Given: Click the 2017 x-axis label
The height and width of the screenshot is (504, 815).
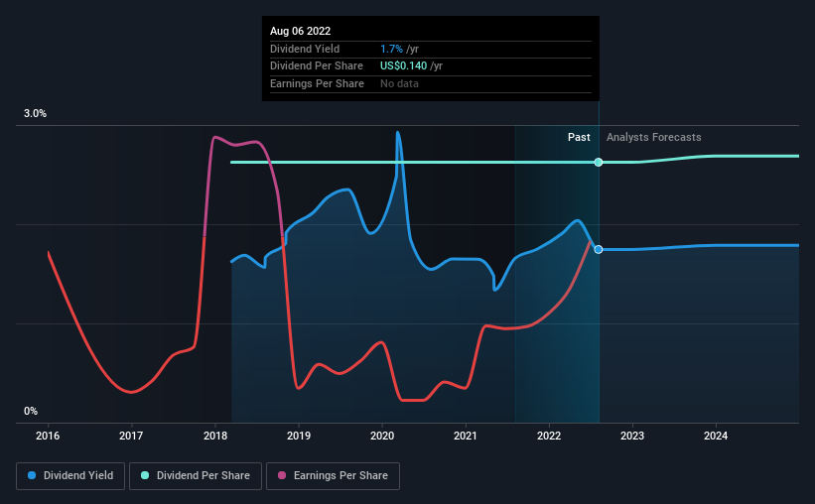Looking at the screenshot, I should click(131, 436).
